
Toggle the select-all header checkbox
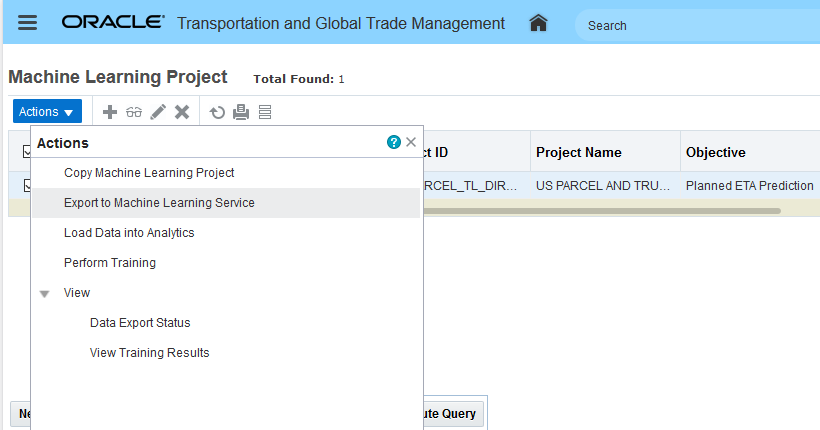pos(27,152)
